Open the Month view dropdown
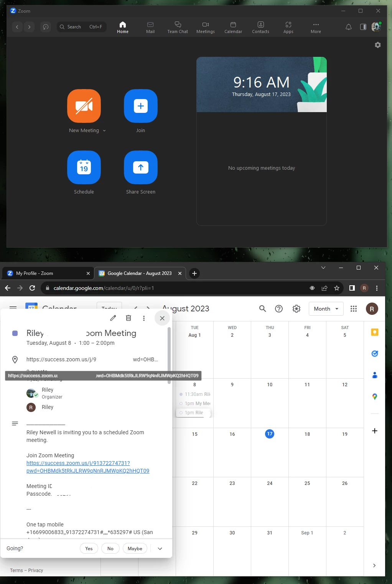Image resolution: width=392 pixels, height=584 pixels. pos(326,309)
